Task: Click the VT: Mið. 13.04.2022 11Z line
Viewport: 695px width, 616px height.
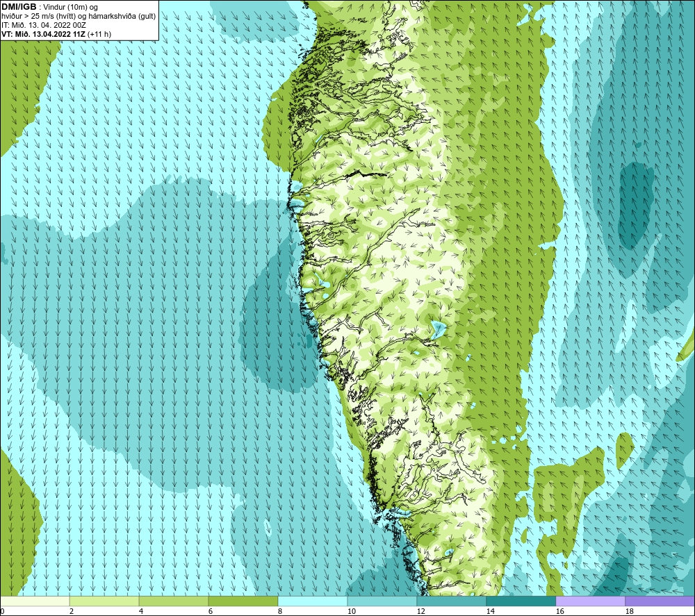Action: pyautogui.click(x=56, y=34)
